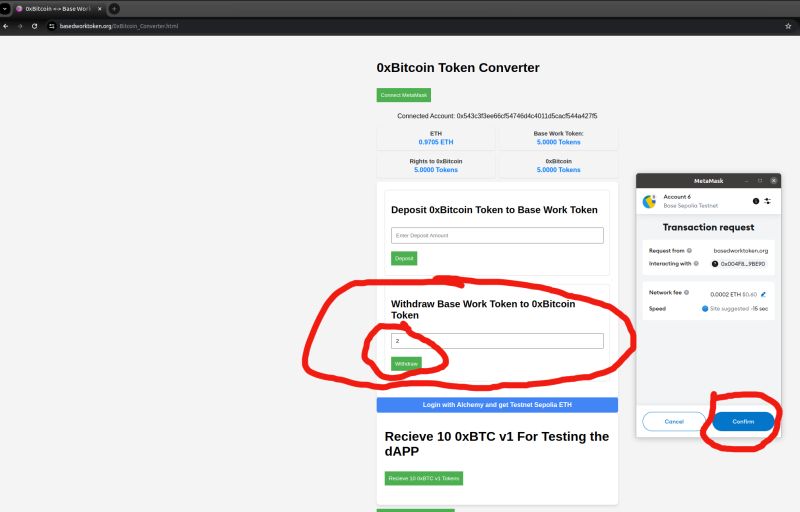
Task: Confirm the MetaMask transaction request
Action: 743,421
